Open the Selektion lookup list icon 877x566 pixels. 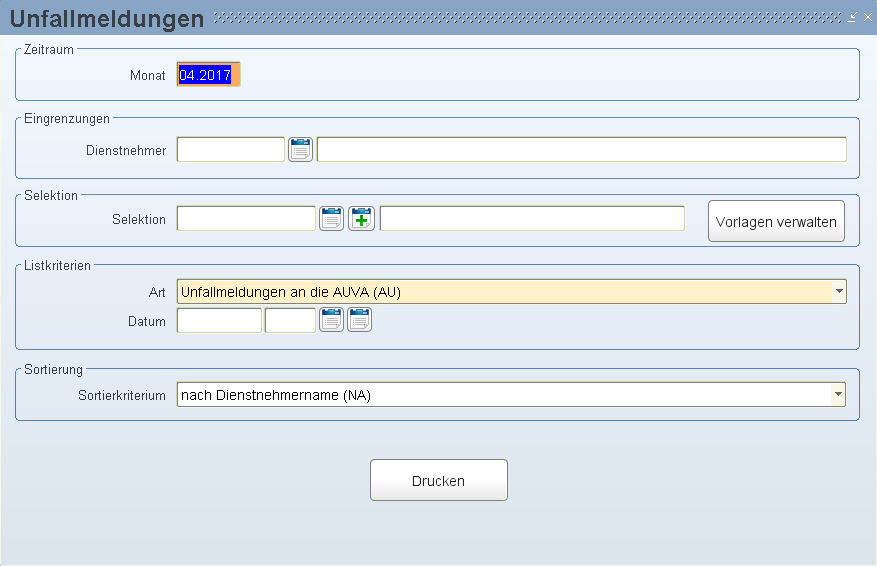pyautogui.click(x=331, y=219)
